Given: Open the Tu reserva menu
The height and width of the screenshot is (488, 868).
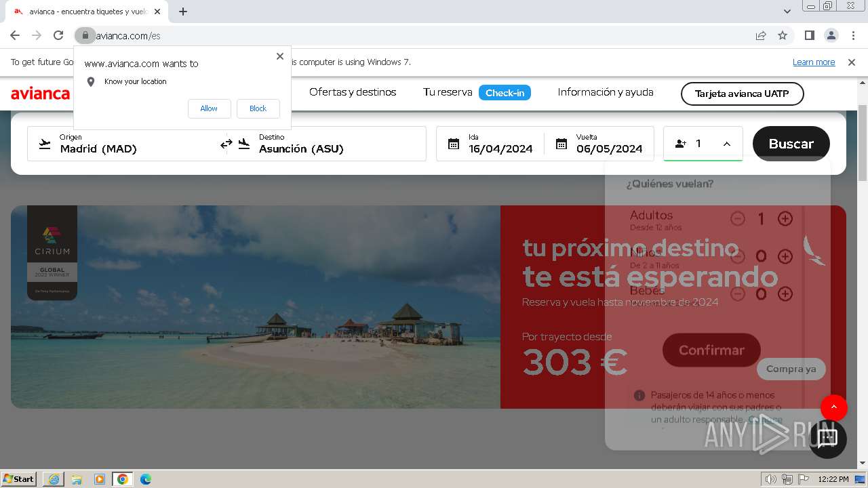Looking at the screenshot, I should tap(448, 92).
